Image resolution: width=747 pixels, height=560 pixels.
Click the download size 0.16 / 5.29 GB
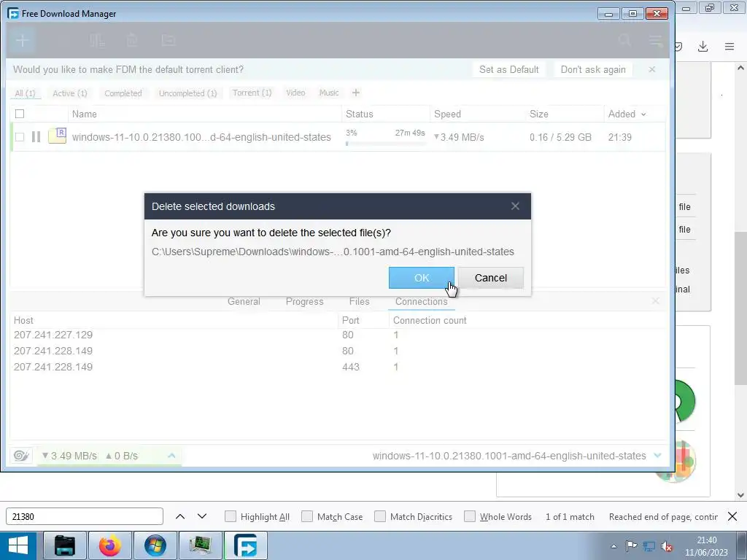pos(561,137)
